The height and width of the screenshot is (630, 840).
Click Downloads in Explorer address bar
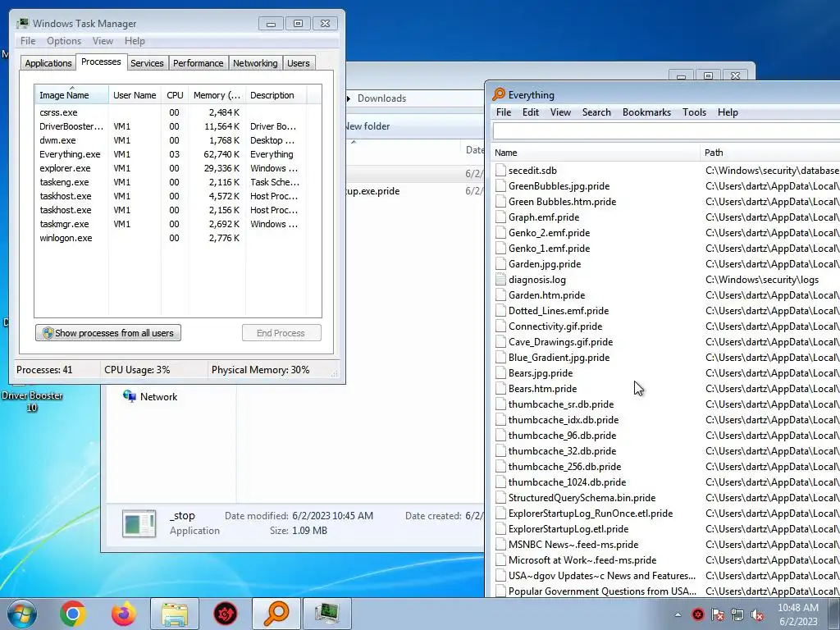coord(382,98)
